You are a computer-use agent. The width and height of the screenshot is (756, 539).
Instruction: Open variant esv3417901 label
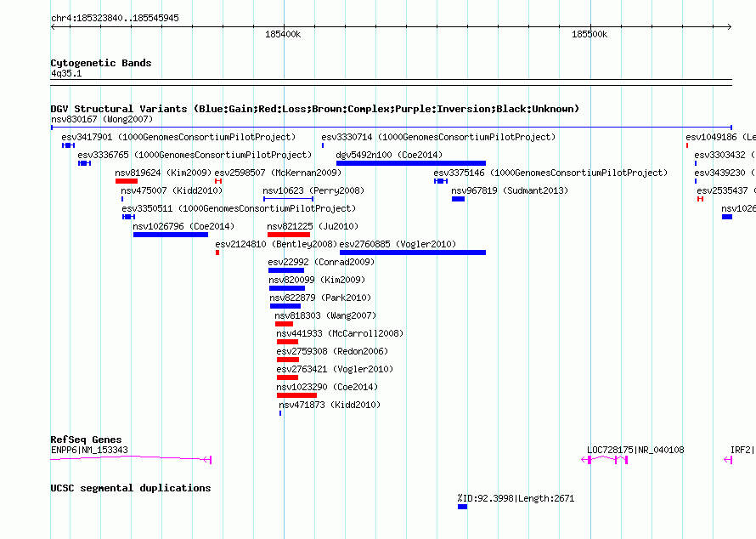tap(178, 137)
